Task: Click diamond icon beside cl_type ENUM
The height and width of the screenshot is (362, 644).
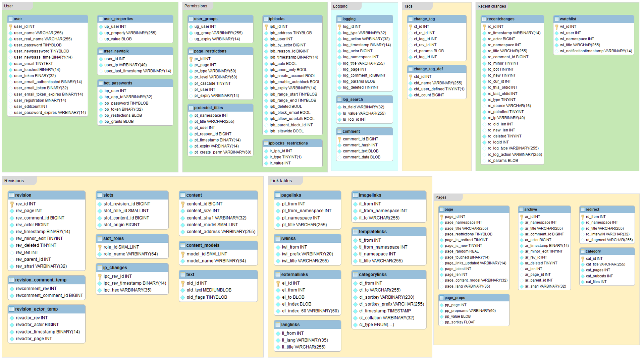Action: (x=355, y=325)
